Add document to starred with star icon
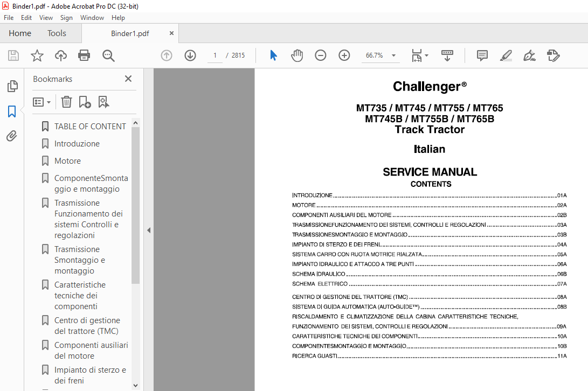This screenshot has height=391, width=588. 37,55
